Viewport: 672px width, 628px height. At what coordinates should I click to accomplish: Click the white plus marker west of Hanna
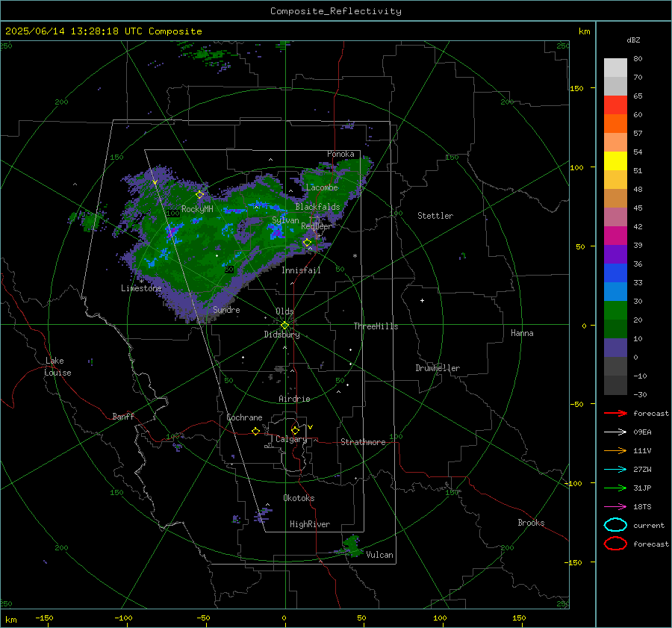click(x=422, y=300)
